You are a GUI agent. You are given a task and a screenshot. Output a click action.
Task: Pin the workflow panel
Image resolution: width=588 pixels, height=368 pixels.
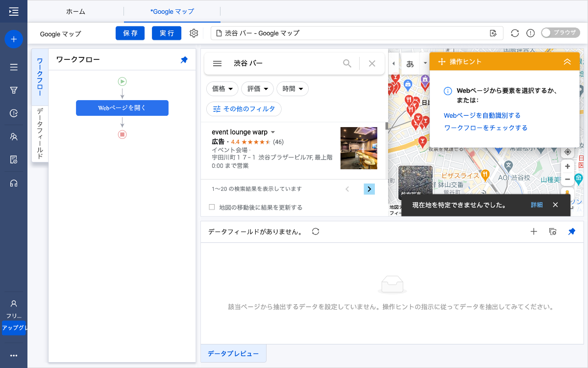click(184, 60)
